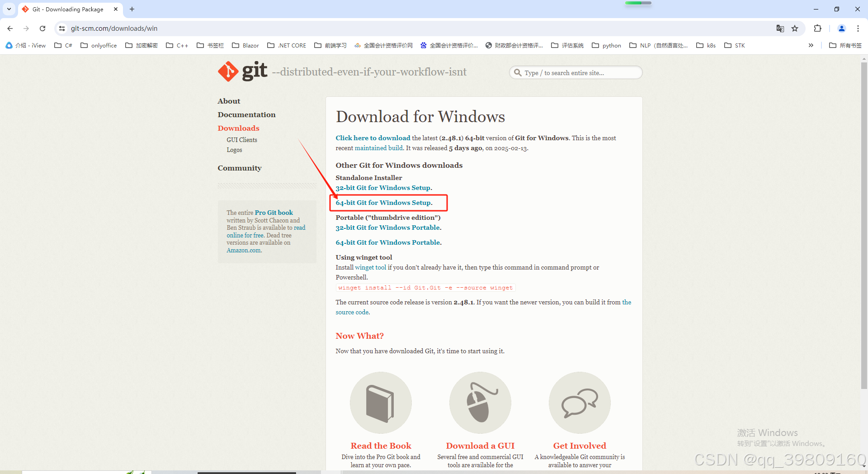Open the .NET CORE bookmark folder
The width and height of the screenshot is (868, 474).
click(287, 45)
